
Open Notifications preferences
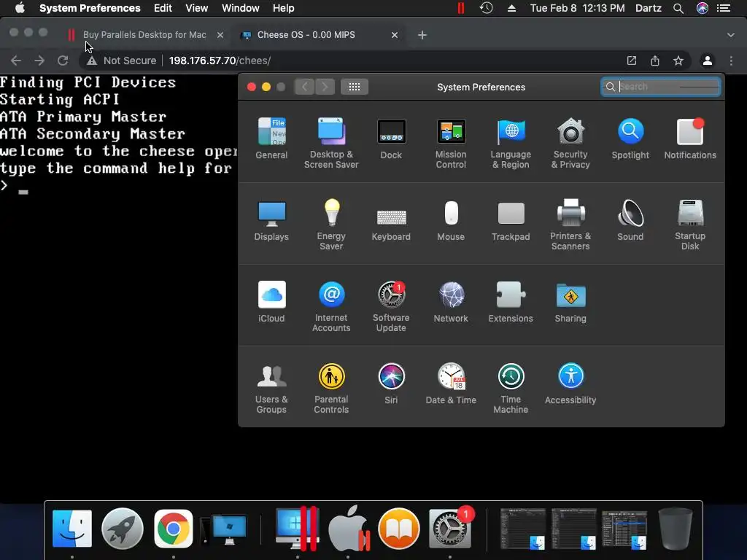(x=690, y=138)
